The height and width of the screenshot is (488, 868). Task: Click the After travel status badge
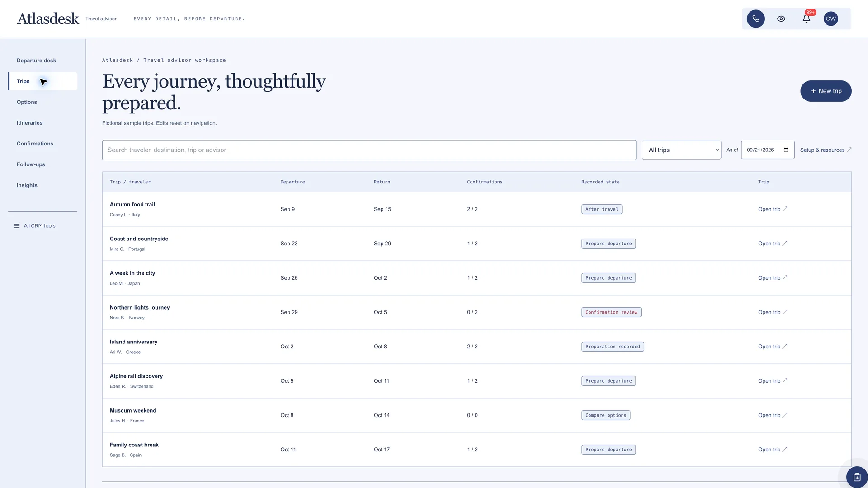pos(602,209)
